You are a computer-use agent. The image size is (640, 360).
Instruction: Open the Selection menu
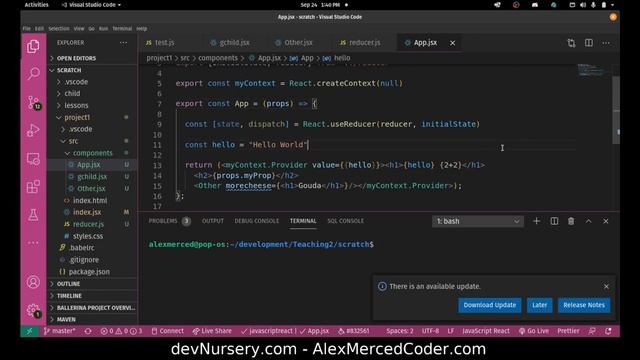[59, 29]
